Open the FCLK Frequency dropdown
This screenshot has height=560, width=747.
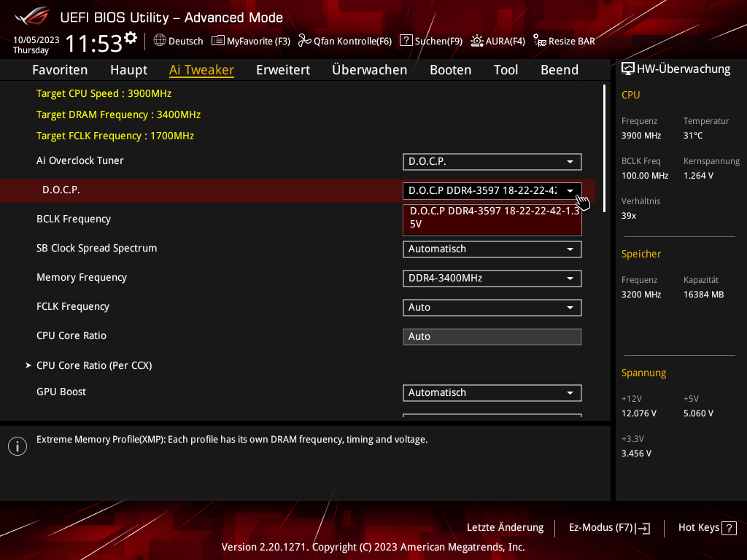tap(492, 307)
